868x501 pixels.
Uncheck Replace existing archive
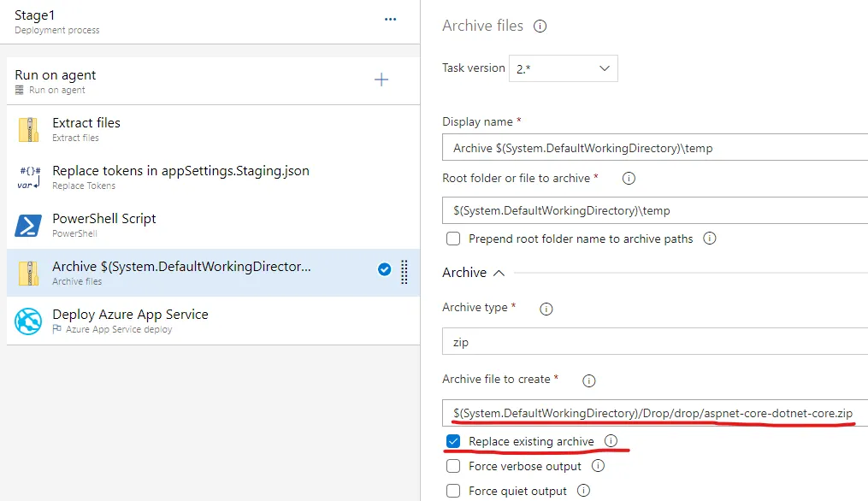453,442
